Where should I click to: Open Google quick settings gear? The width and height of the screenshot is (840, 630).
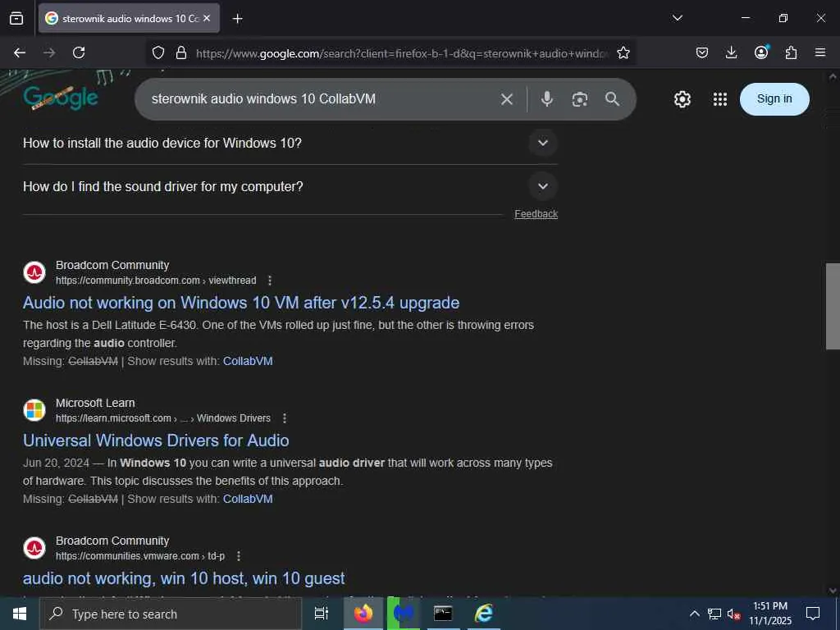[682, 99]
